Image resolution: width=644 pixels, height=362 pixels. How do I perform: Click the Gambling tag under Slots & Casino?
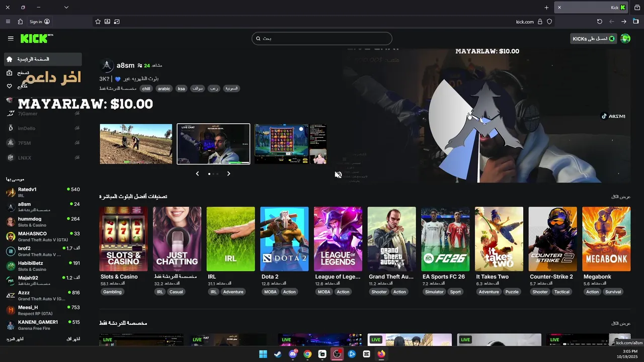112,292
